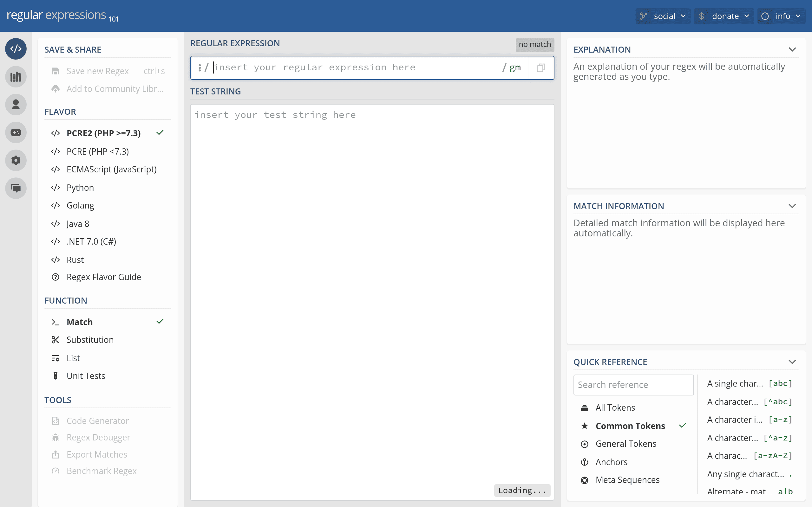
Task: Collapse the Explanation panel chevron
Action: 792,50
